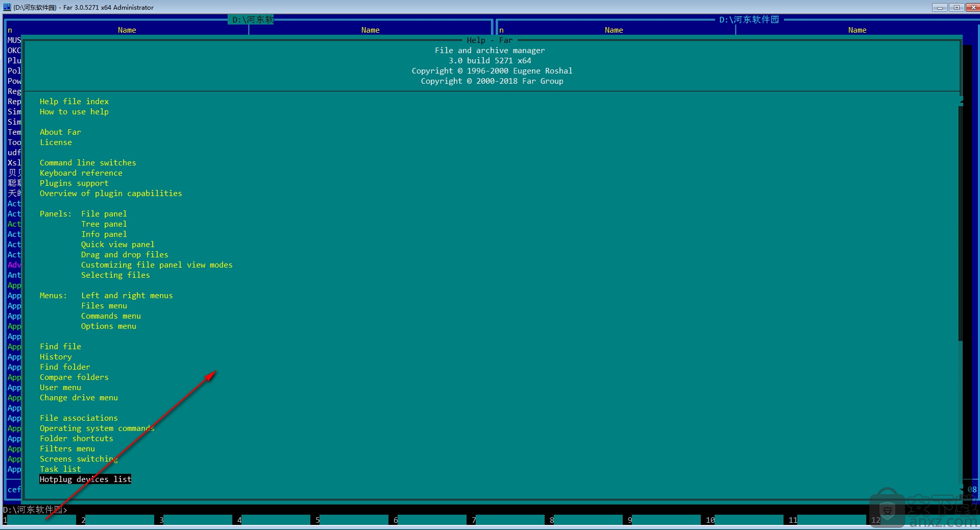980x530 pixels.
Task: Click function key bar slot 9
Action: pyautogui.click(x=664, y=520)
